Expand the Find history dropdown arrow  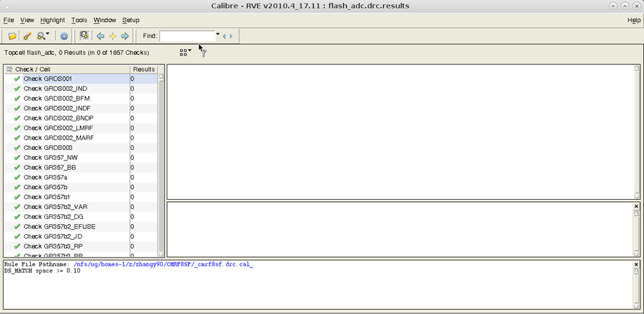(218, 35)
